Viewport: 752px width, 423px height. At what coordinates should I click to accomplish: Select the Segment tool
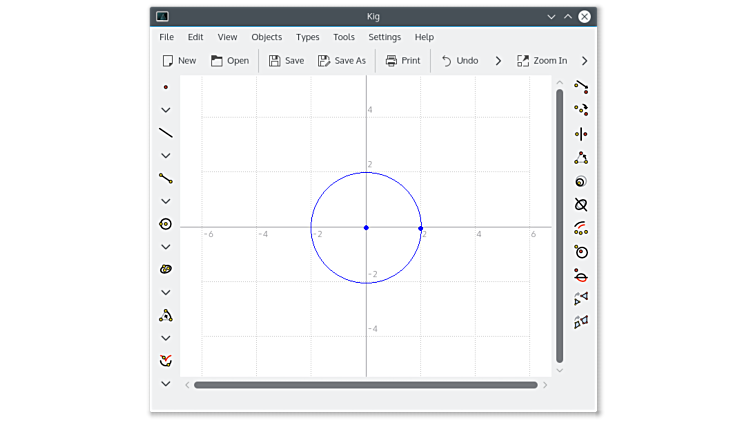point(166,179)
